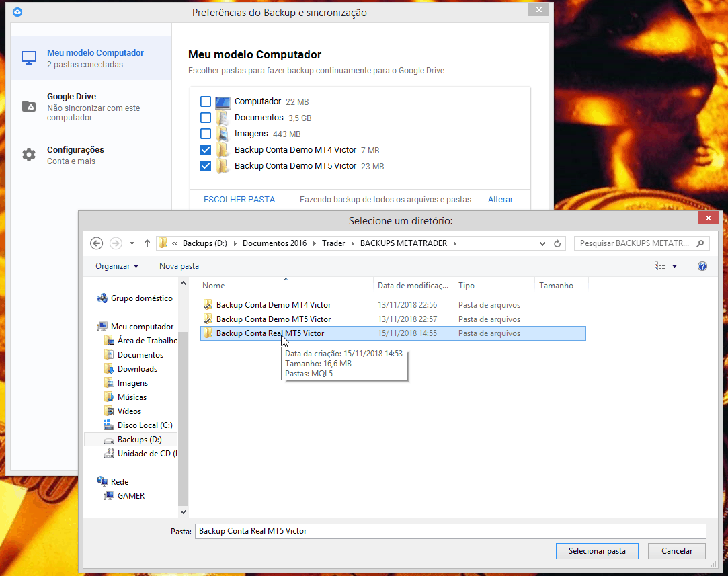This screenshot has height=576, width=728.
Task: Navigate up one folder level with the up arrow
Action: (147, 243)
